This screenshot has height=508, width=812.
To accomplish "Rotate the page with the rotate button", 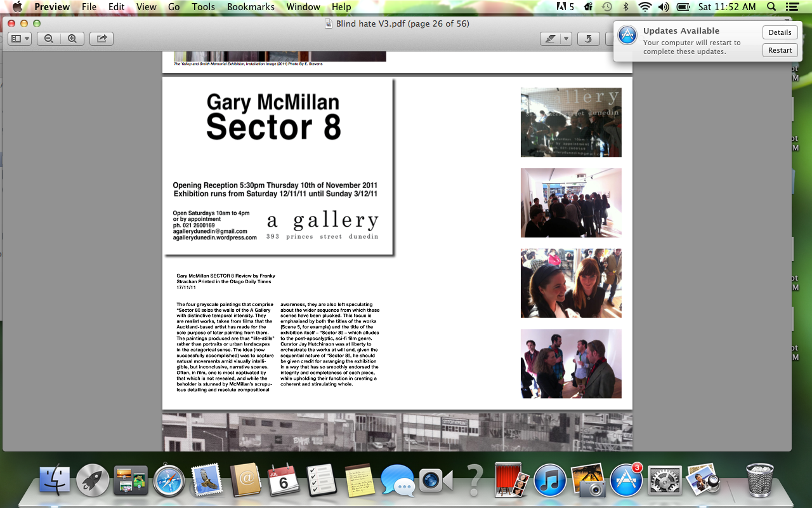I will coord(588,39).
